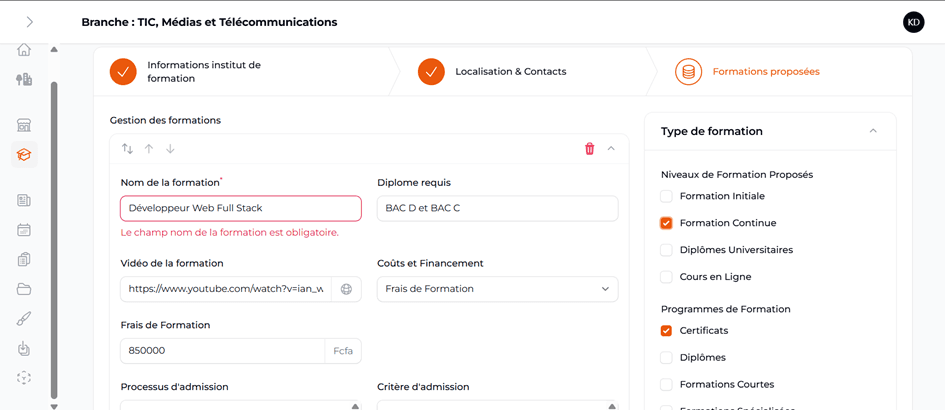945x410 pixels.
Task: Open the download sidebar icon
Action: coord(24,348)
